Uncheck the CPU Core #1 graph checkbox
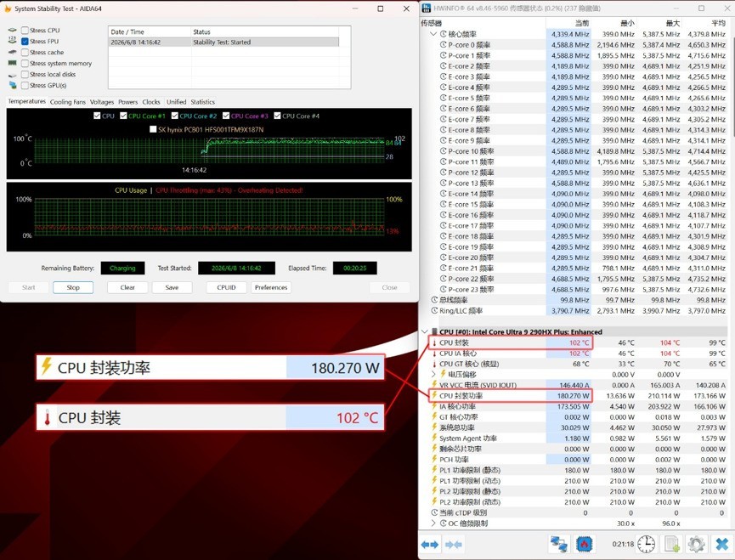The width and height of the screenshot is (735, 560). click(123, 116)
